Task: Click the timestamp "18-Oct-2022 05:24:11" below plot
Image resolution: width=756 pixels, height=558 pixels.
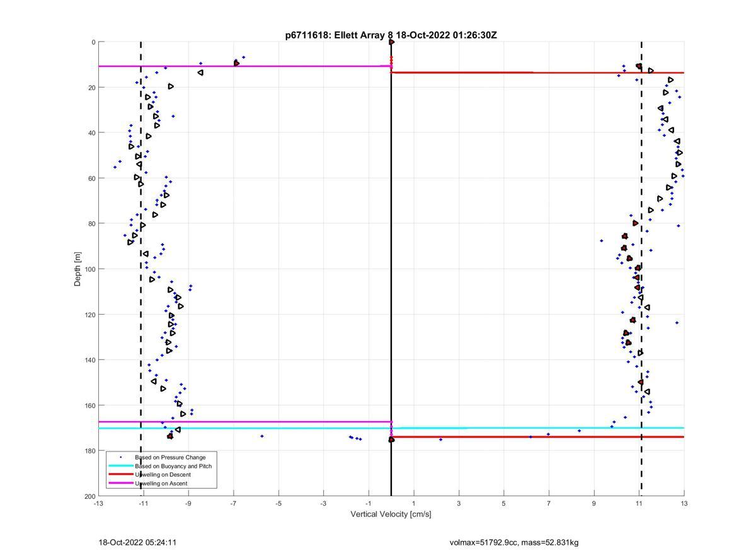Action: (x=137, y=542)
